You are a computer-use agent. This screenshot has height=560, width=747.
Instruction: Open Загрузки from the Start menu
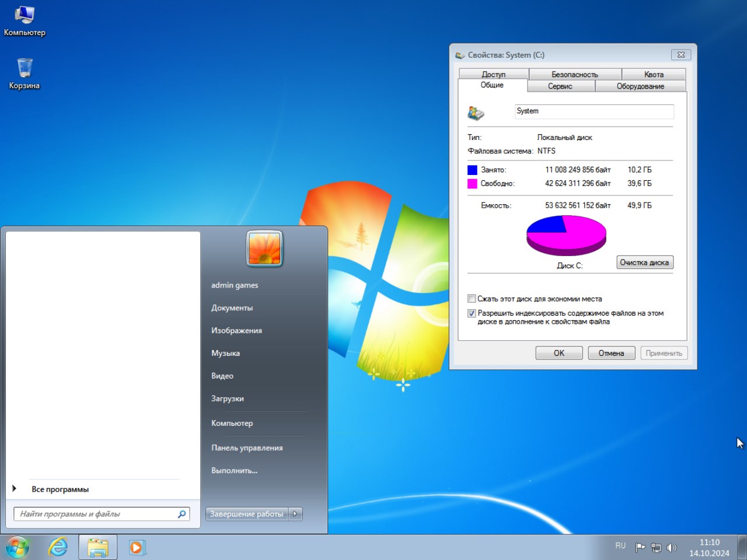(228, 399)
